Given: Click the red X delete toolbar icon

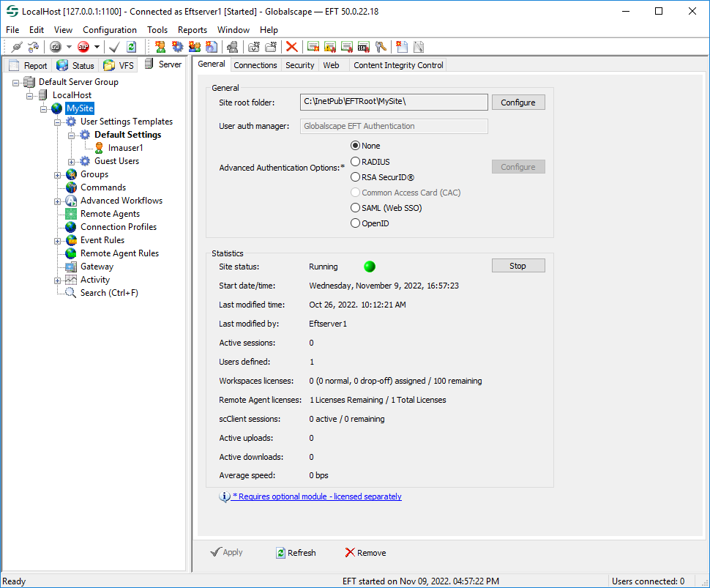Looking at the screenshot, I should click(x=291, y=47).
